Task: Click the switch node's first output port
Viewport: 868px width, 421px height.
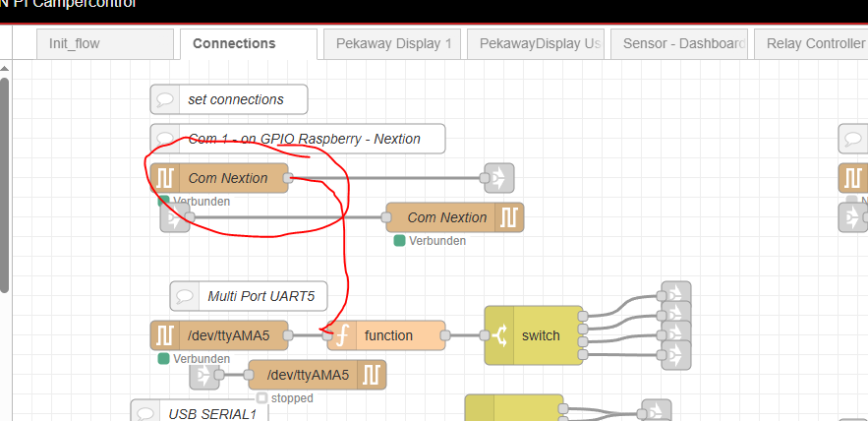Action: click(582, 316)
